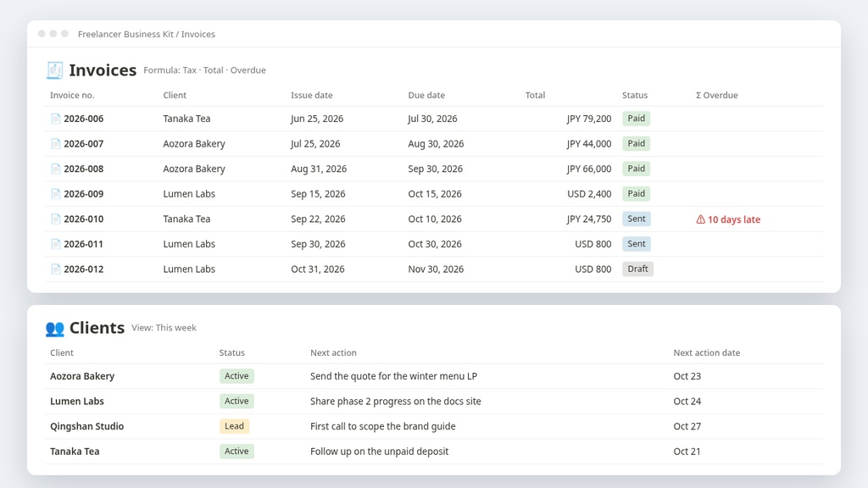This screenshot has width=868, height=488.
Task: Click the total 'USD 2,400'
Action: point(590,194)
